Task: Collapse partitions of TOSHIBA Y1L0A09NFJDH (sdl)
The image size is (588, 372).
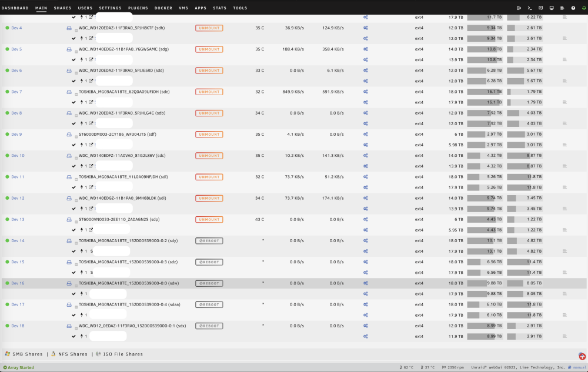Action: (x=76, y=179)
